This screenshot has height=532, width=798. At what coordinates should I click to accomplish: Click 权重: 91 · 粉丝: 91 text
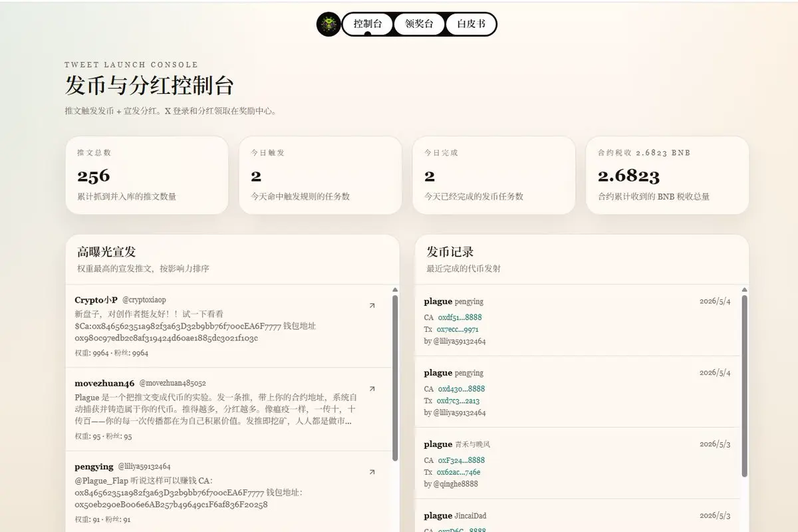[102, 519]
